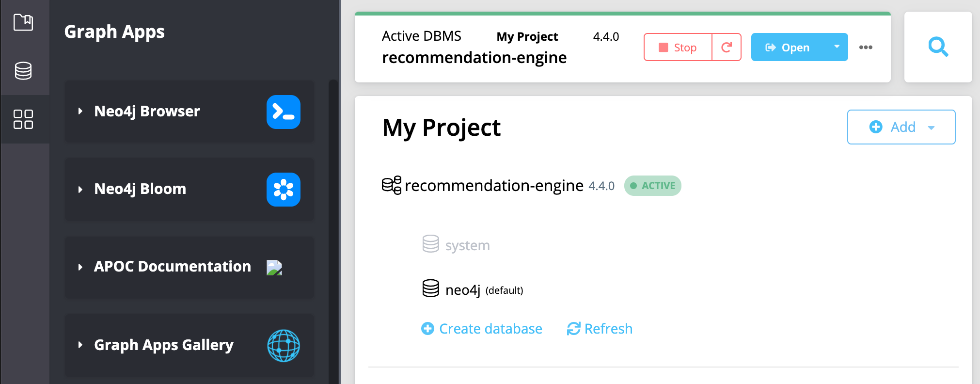Image resolution: width=980 pixels, height=384 pixels.
Task: Open the three-dots more options menu
Action: [x=866, y=47]
